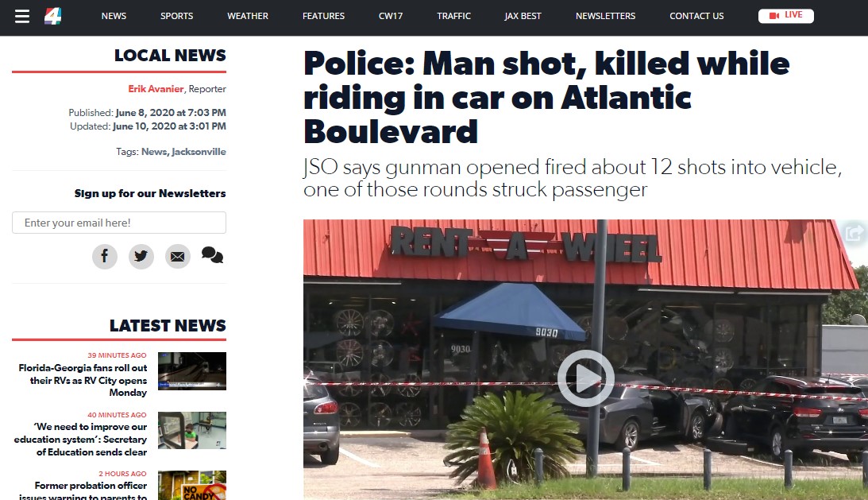Open comments speech bubble icon
Screen dimensions: 868x500
tap(213, 255)
